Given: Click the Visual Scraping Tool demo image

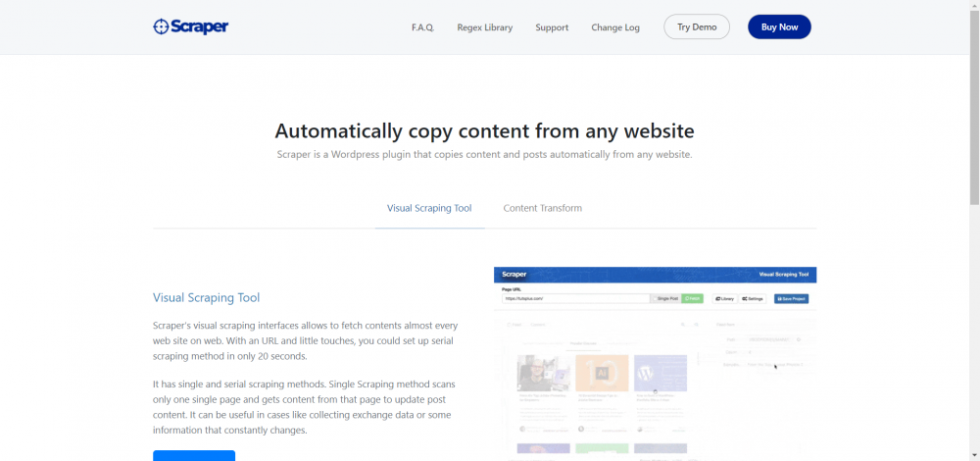Looking at the screenshot, I should (655, 364).
